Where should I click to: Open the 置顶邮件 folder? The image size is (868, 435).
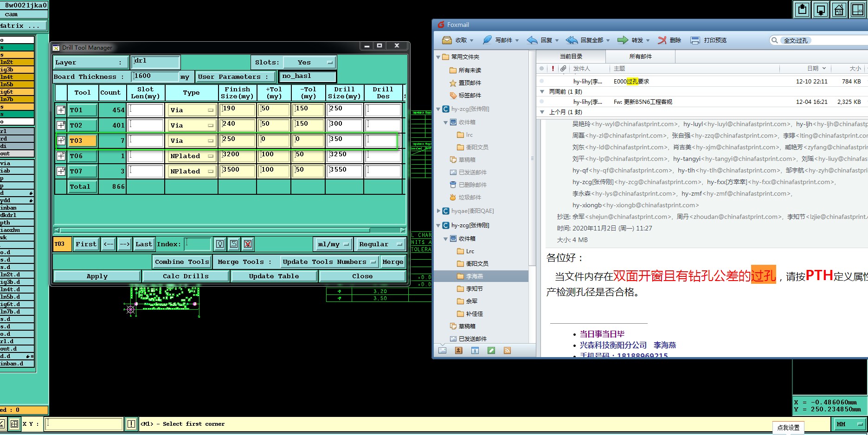(469, 83)
